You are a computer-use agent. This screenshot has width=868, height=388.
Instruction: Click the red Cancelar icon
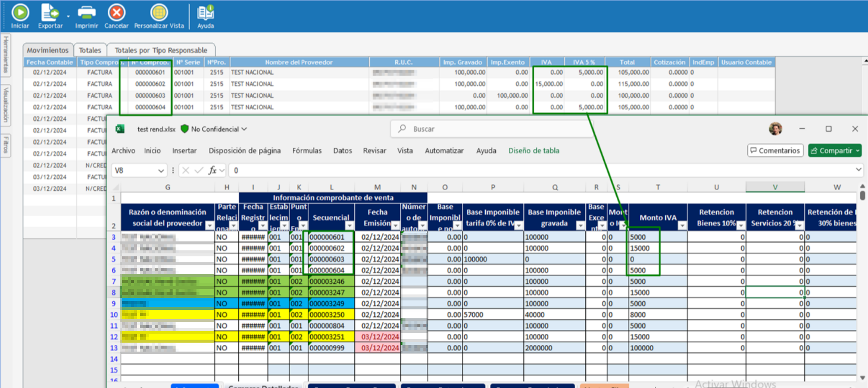117,12
